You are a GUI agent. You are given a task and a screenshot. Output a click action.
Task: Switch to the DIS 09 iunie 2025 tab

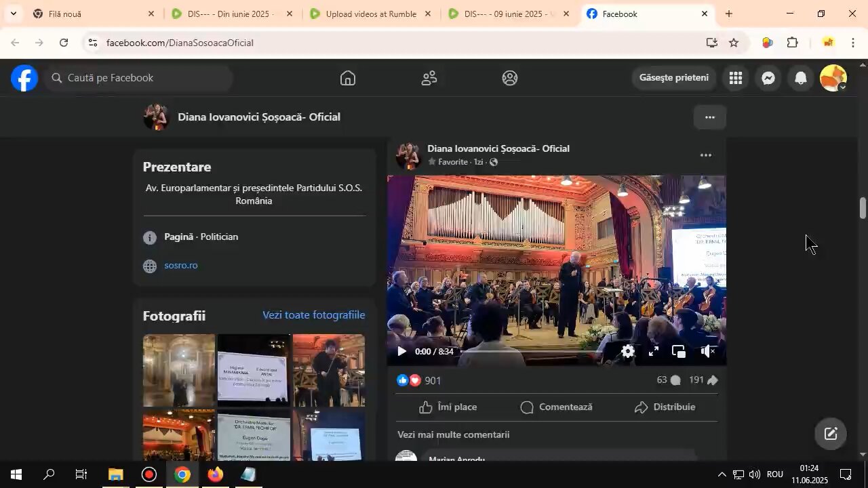509,14
